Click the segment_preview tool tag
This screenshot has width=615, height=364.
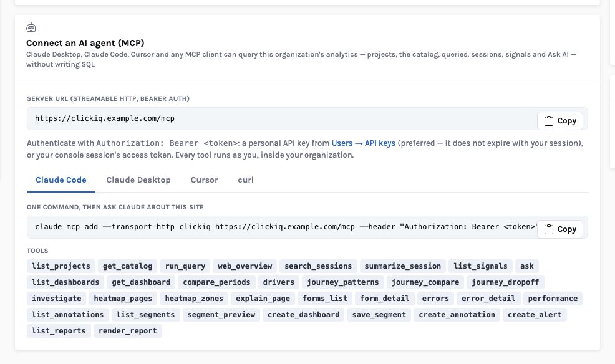tap(221, 315)
